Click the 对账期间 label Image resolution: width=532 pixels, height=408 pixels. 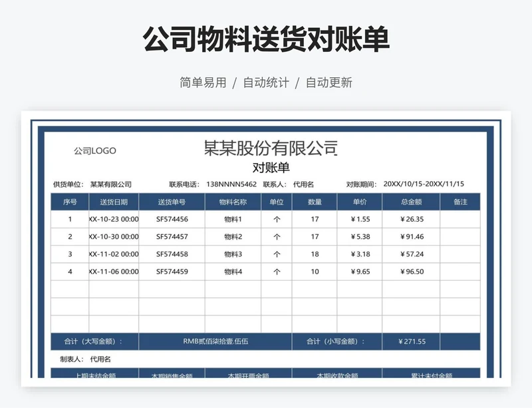click(361, 184)
